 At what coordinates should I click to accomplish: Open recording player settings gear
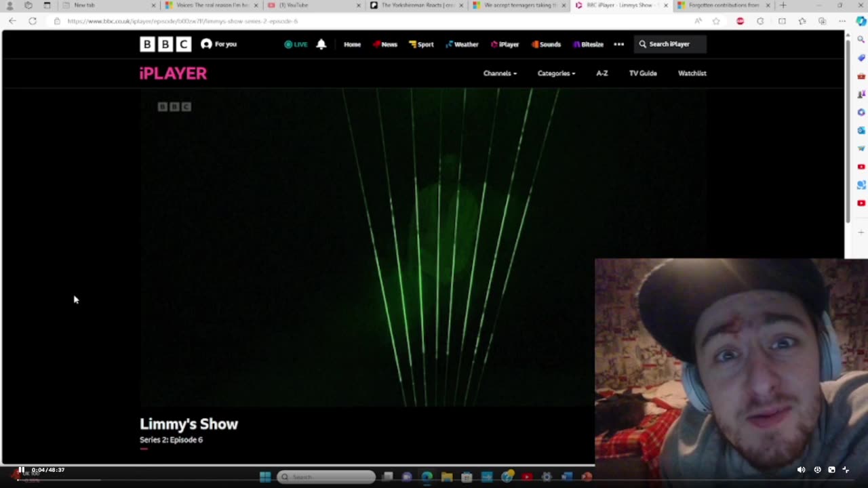pos(817,470)
